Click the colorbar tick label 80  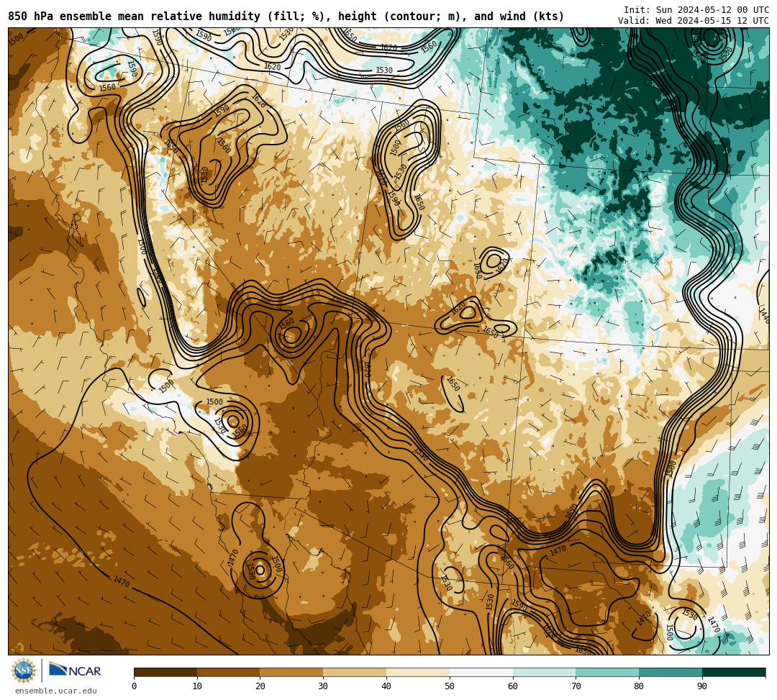pos(639,686)
